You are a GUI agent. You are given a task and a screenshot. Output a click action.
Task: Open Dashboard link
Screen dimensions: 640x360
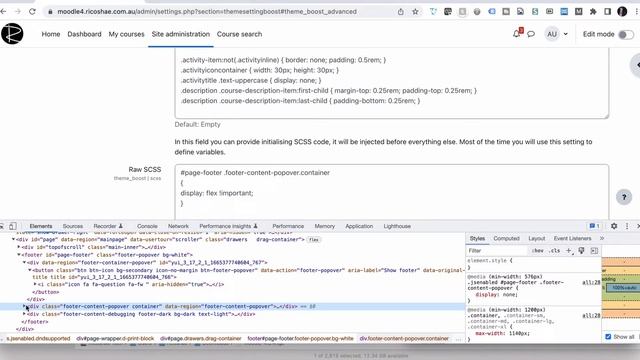84,34
